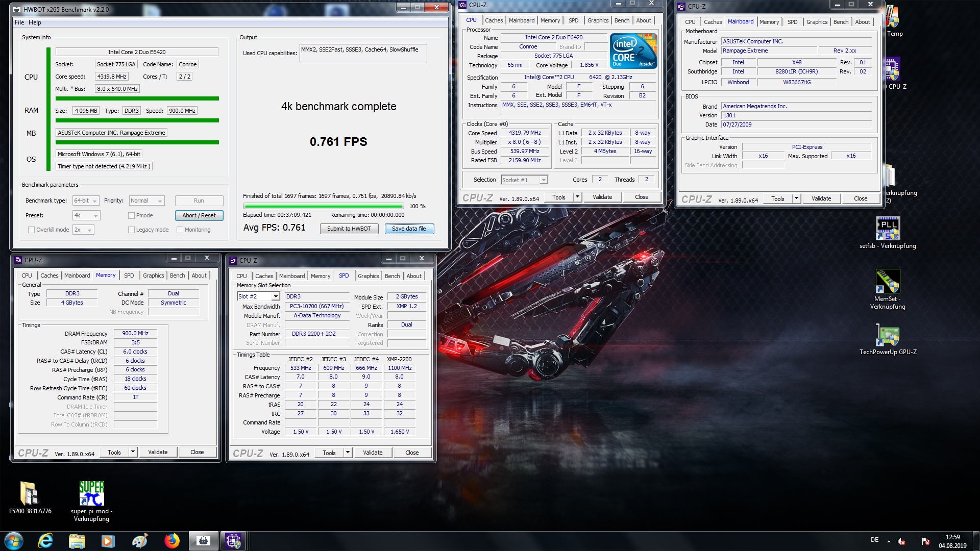Screen dimensions: 980x551
Task: Click Close in CPU-Z Mainboard window
Action: [x=861, y=199]
